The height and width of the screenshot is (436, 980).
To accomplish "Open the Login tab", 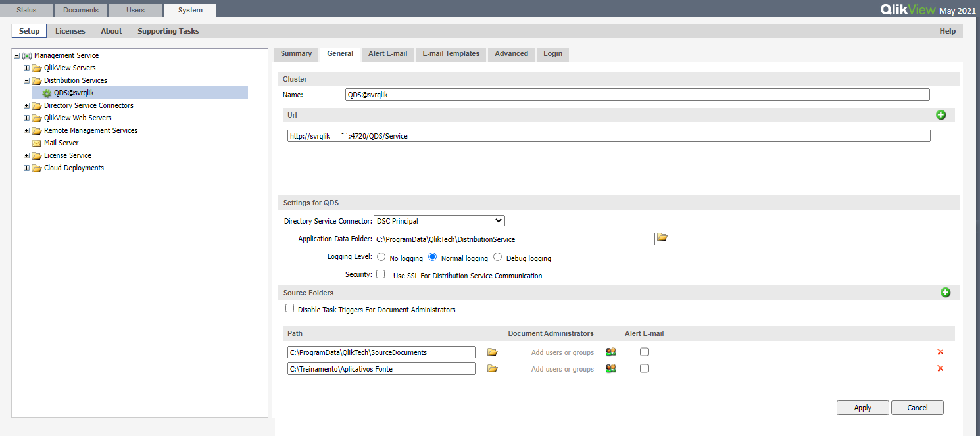I will [x=552, y=54].
